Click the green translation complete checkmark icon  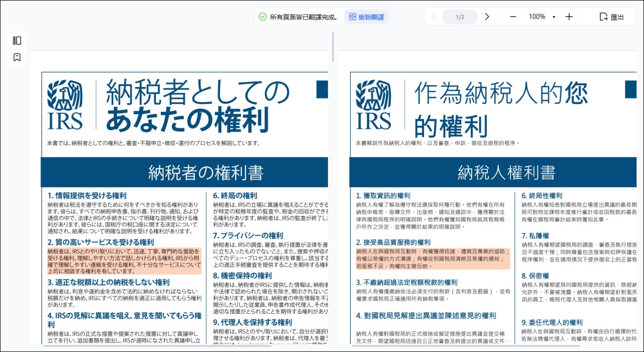pos(263,17)
